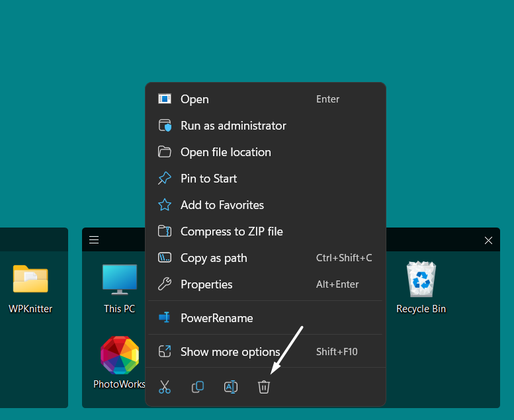The height and width of the screenshot is (420, 514).
Task: Click the Delete trash can icon
Action: click(x=264, y=388)
